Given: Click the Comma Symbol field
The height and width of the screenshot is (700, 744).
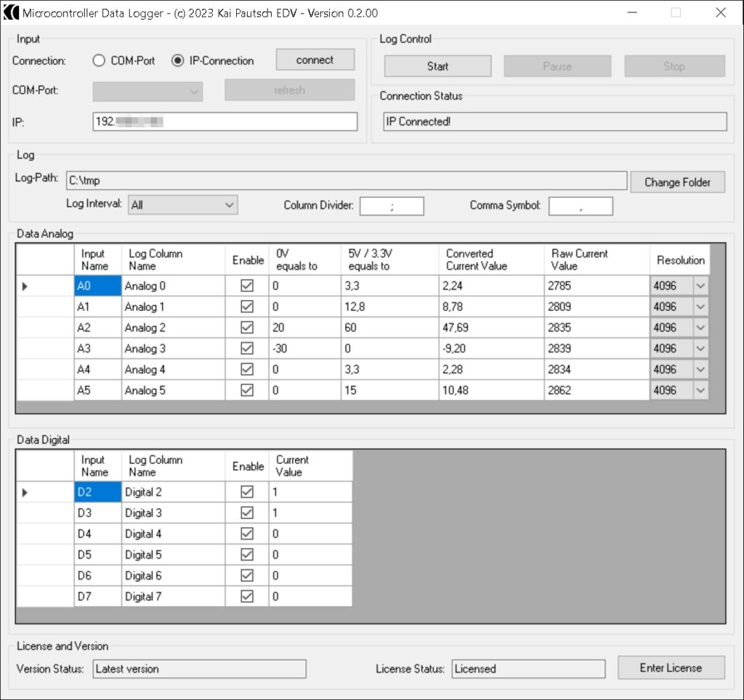Looking at the screenshot, I should (581, 206).
